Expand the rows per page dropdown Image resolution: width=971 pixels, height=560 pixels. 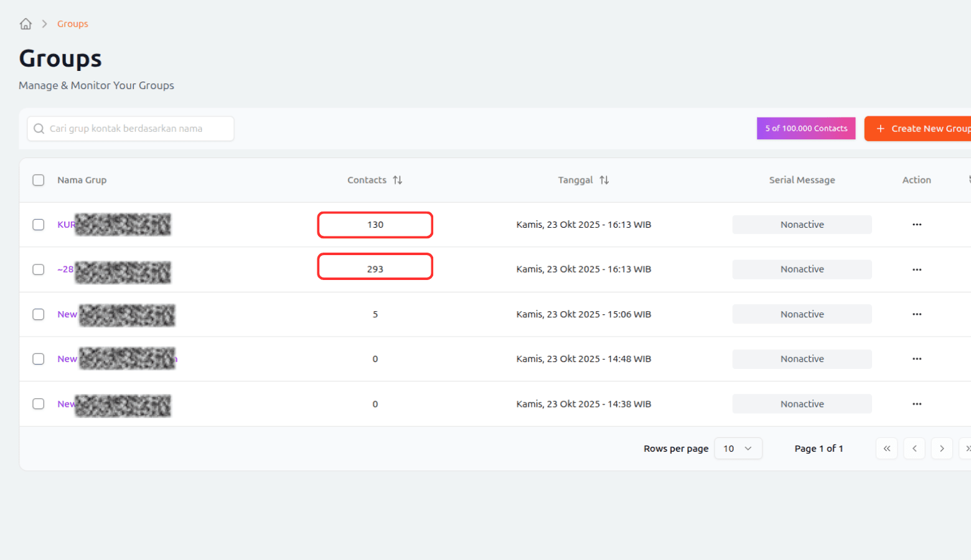point(738,449)
